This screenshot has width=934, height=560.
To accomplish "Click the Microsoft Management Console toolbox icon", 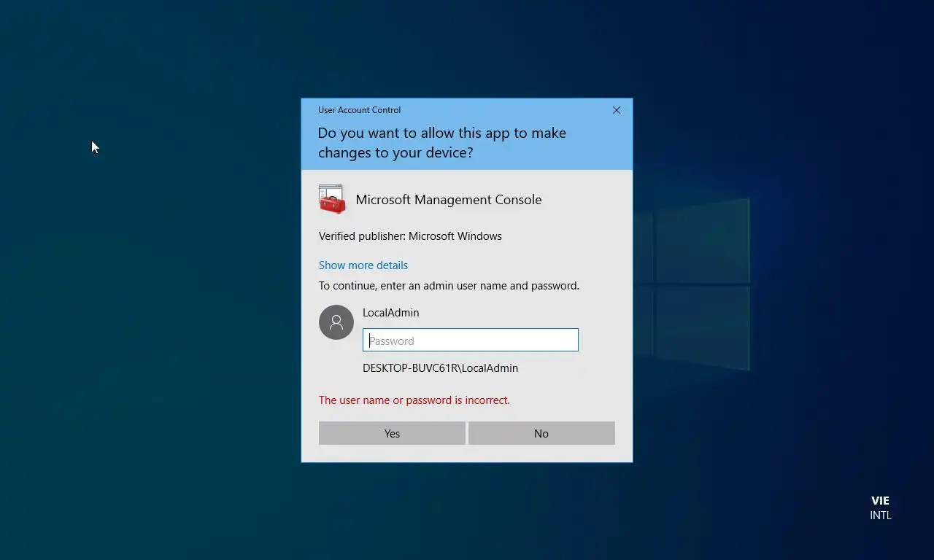I will click(332, 199).
